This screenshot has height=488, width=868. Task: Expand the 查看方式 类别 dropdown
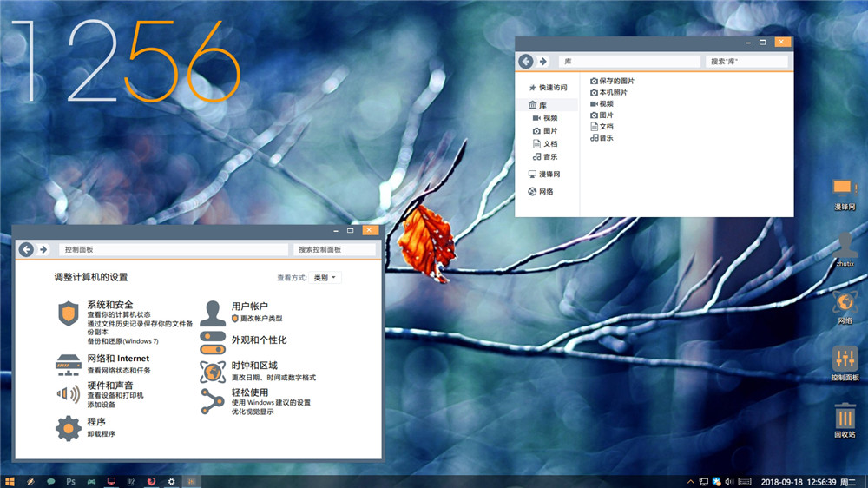point(326,278)
